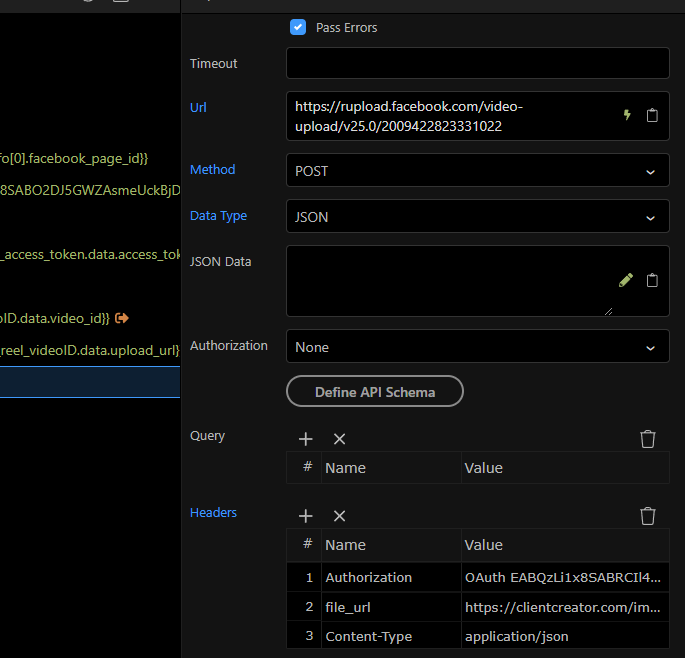685x658 pixels.
Task: Click inside the Timeout input field
Action: tap(477, 63)
